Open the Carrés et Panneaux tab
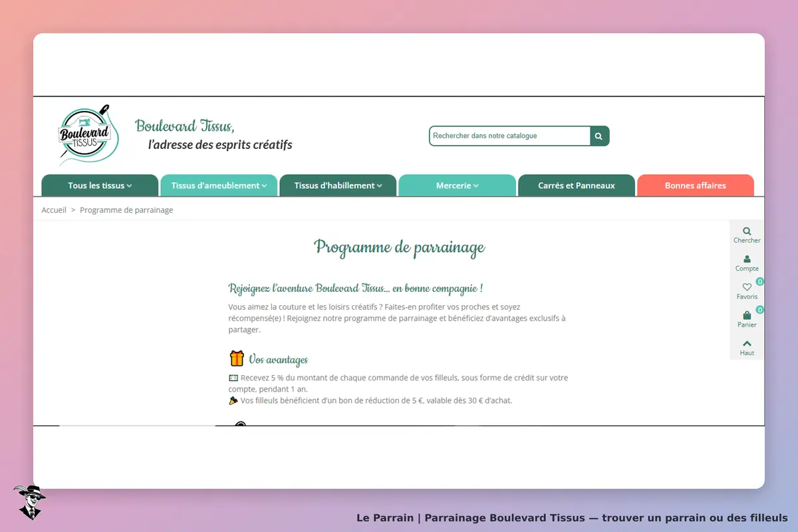 tap(576, 186)
